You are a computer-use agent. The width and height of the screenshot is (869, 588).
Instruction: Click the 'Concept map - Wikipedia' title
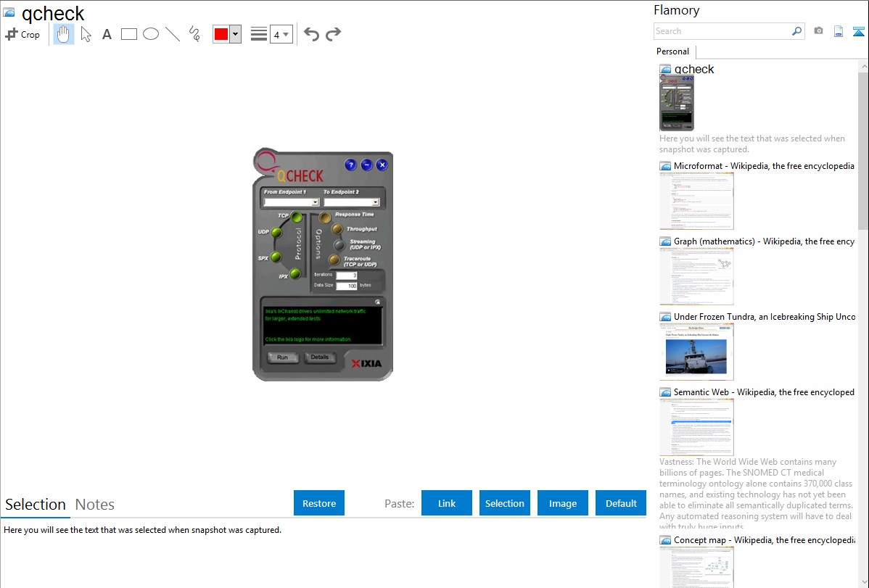(765, 539)
